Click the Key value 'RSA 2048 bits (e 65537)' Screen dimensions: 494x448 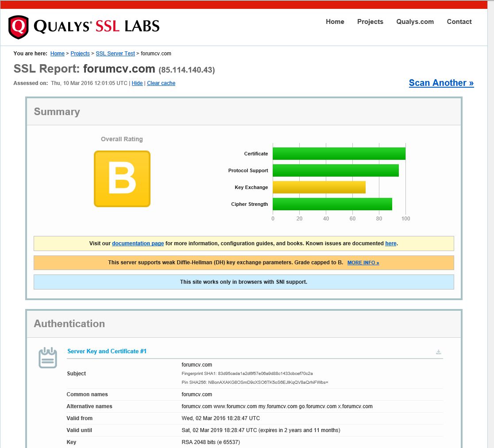point(210,442)
